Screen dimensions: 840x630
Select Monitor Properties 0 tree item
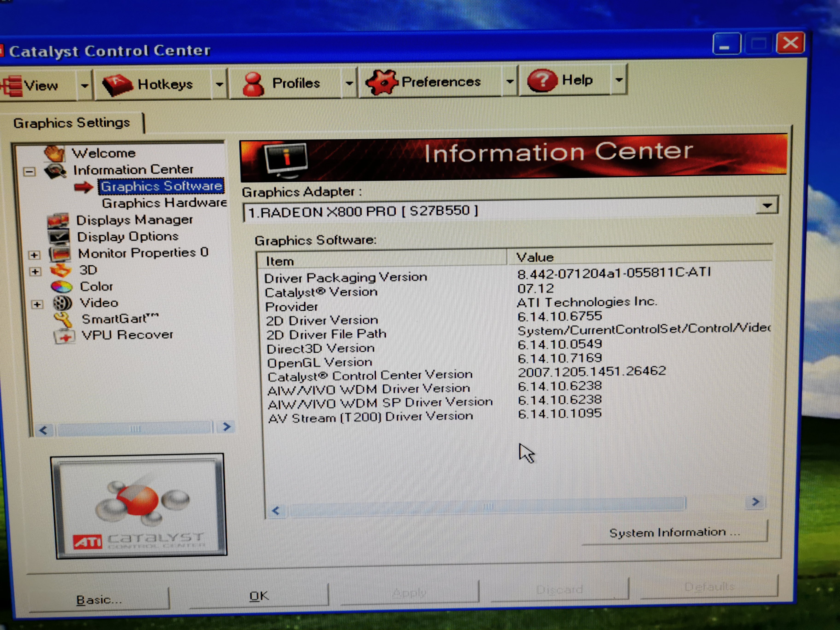[143, 253]
